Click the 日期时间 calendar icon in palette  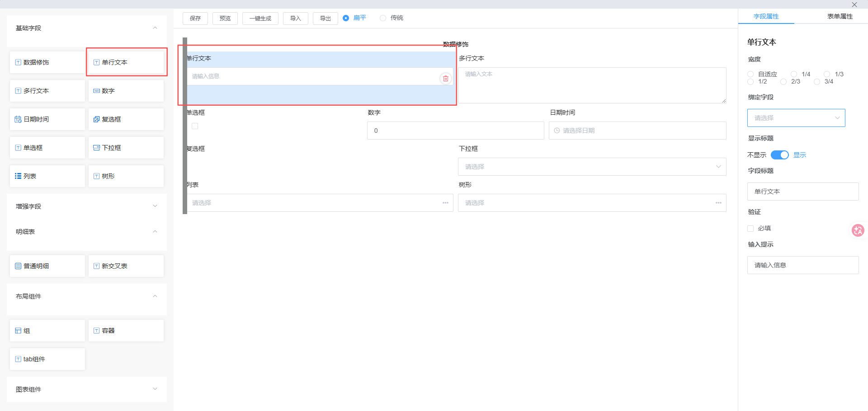click(18, 119)
